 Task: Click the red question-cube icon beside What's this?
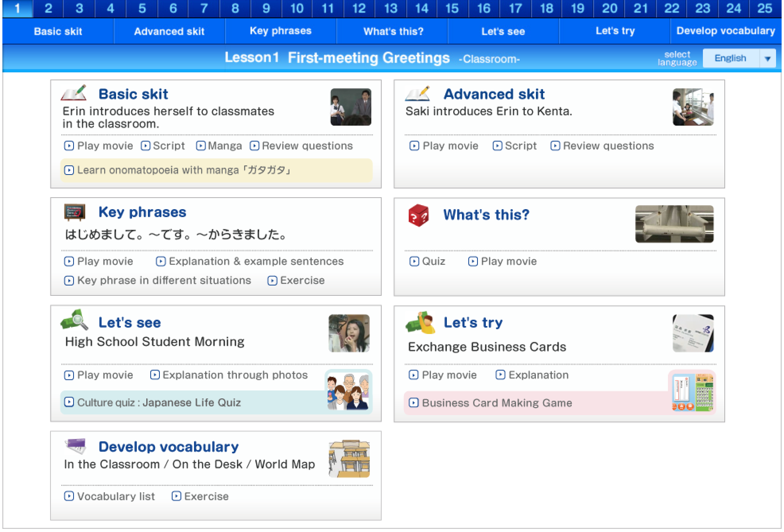[419, 215]
